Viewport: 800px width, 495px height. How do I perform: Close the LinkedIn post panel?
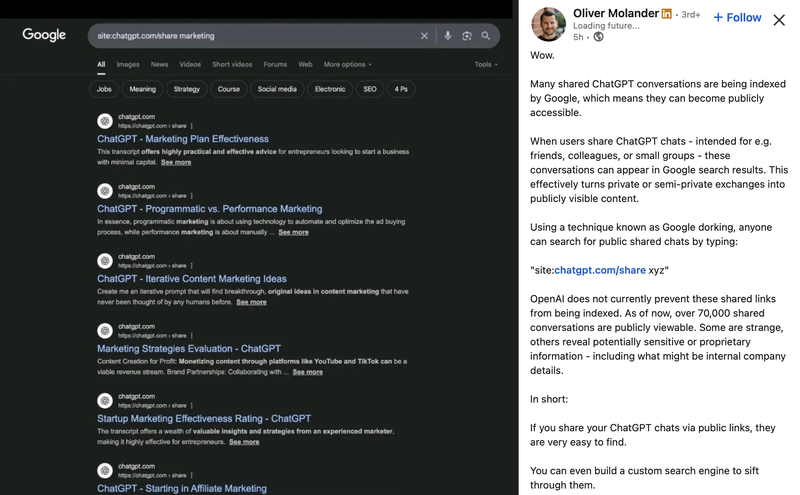779,20
